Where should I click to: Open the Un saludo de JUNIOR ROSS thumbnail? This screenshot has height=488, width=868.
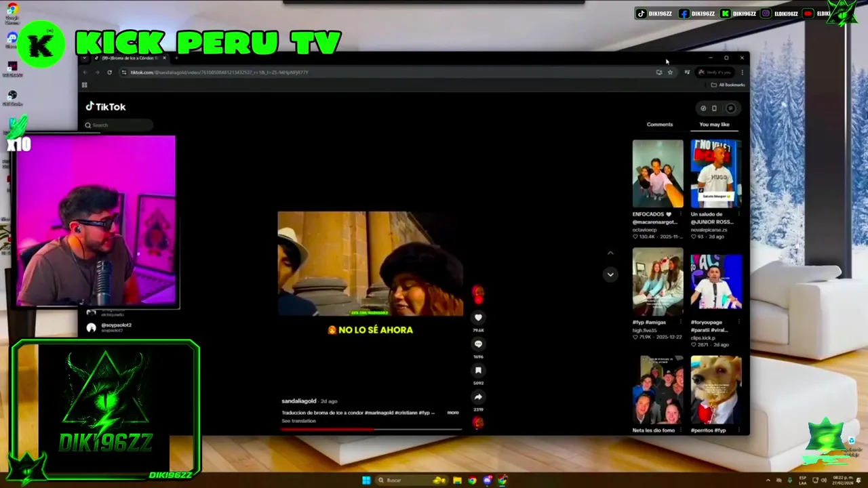click(716, 174)
